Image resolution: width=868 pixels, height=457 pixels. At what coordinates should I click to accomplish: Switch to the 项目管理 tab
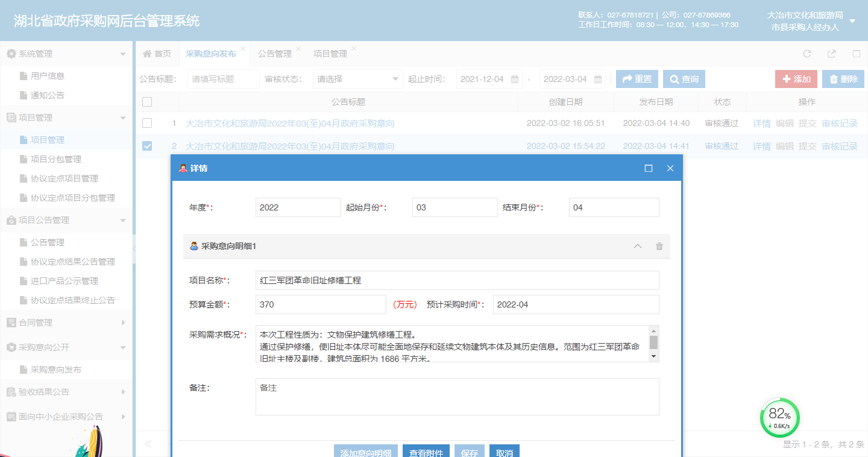pos(330,54)
